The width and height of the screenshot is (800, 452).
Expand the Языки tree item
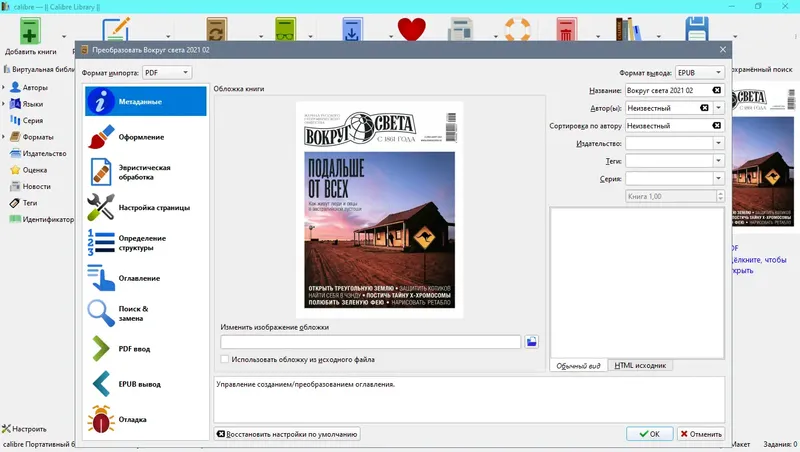(4, 104)
